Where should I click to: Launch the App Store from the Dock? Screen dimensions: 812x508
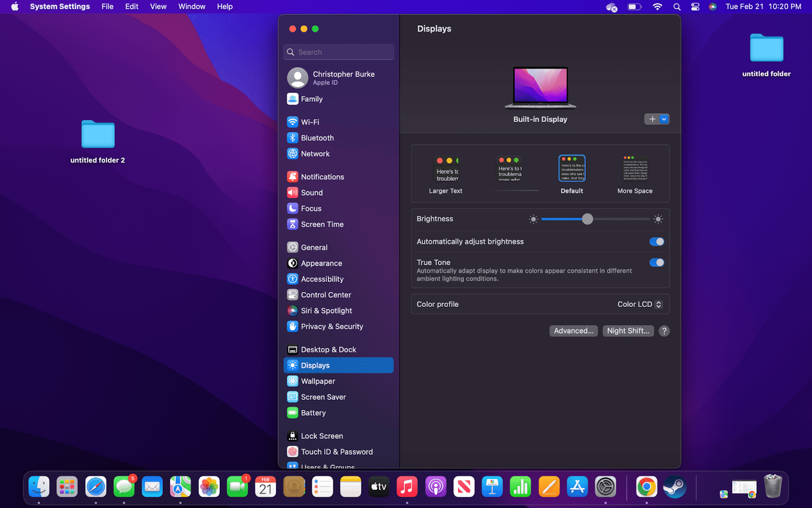(577, 487)
